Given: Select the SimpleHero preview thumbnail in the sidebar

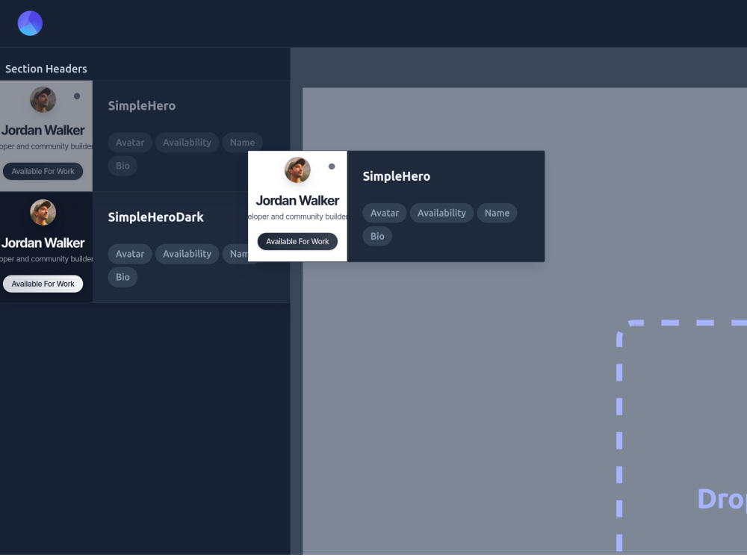Looking at the screenshot, I should pyautogui.click(x=46, y=136).
